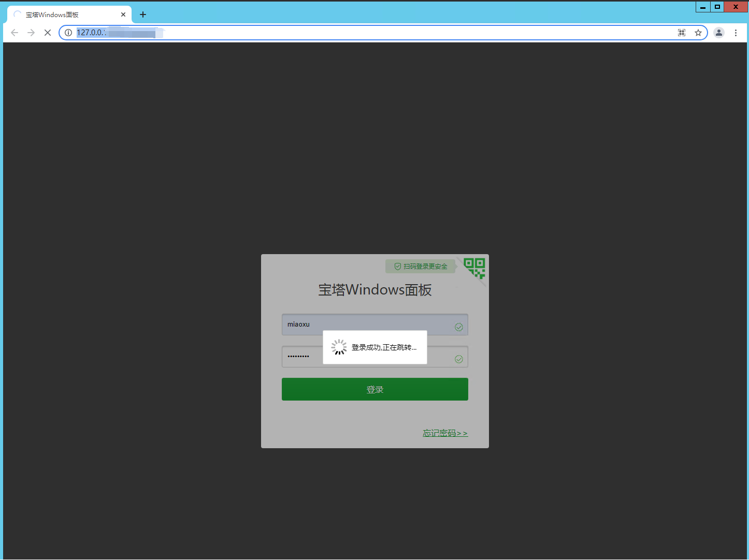Open the Chrome profile avatar
This screenshot has height=560, width=749.
click(x=719, y=33)
